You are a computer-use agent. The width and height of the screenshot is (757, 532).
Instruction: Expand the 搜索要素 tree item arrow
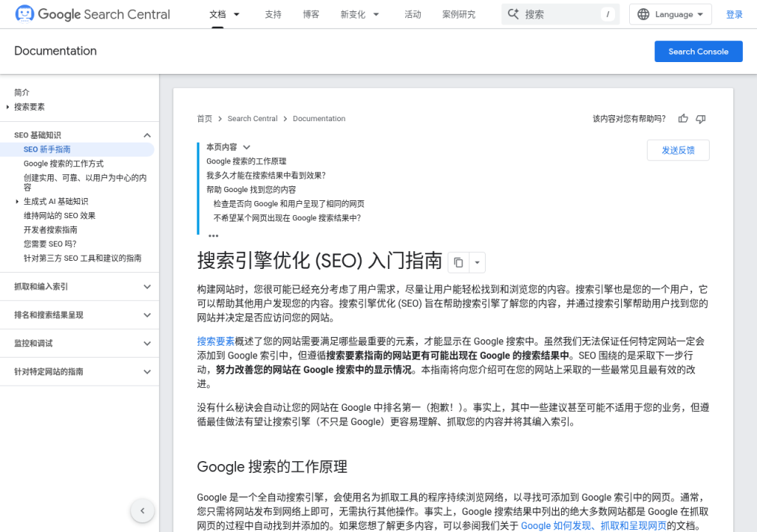7,107
